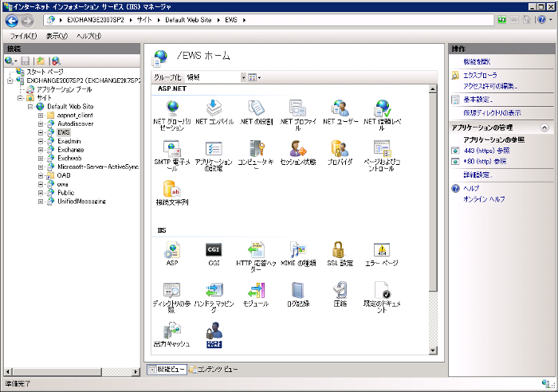
Task: Select the UnifiedMessaging tree item
Action: 81,202
